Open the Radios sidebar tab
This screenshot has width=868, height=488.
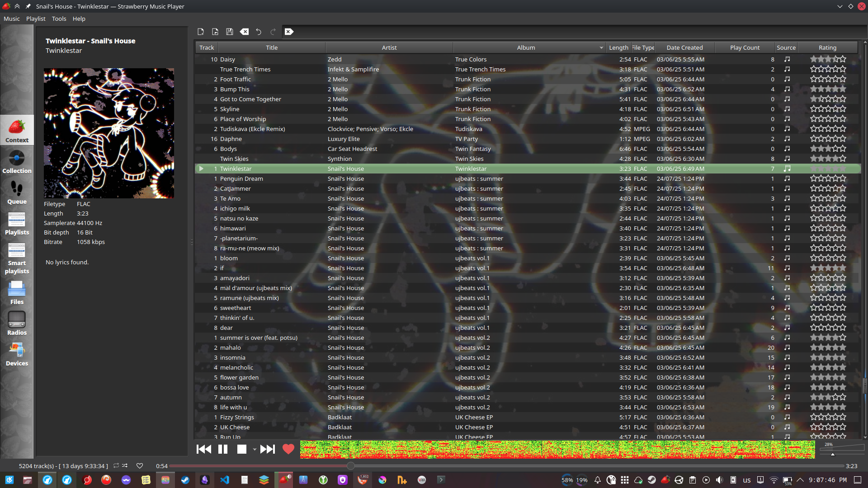[x=17, y=323]
